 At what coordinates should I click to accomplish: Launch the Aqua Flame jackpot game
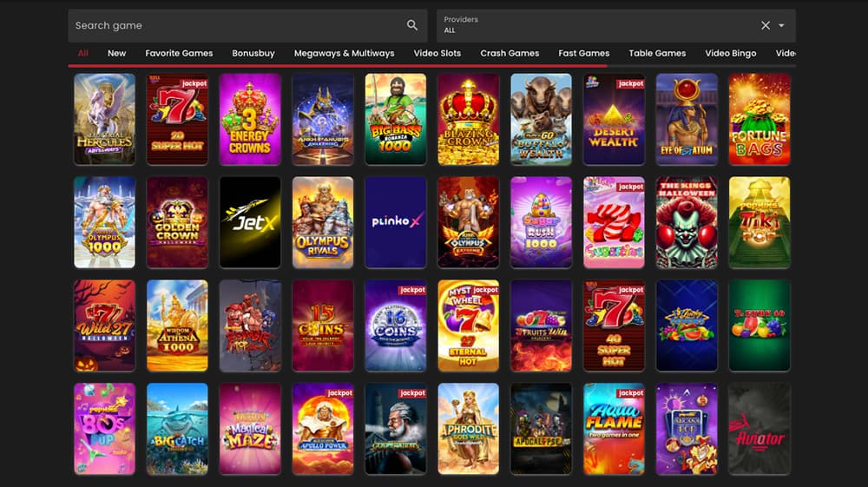pos(614,429)
